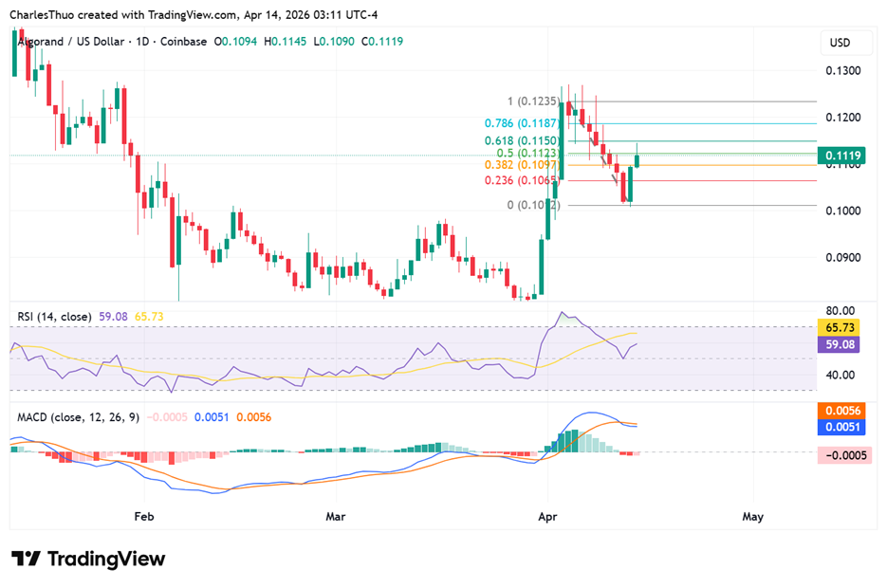Open the USD currency selector at top right

[x=843, y=43]
